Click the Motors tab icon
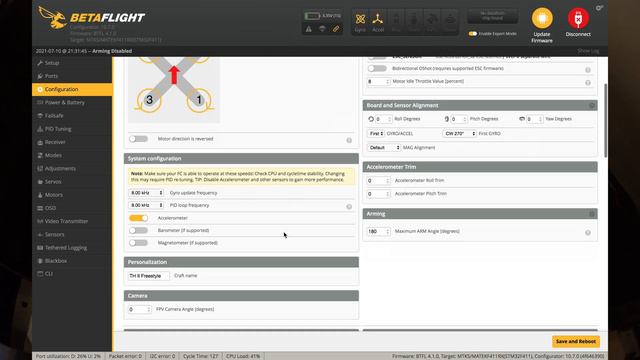640x360 pixels. [40, 195]
